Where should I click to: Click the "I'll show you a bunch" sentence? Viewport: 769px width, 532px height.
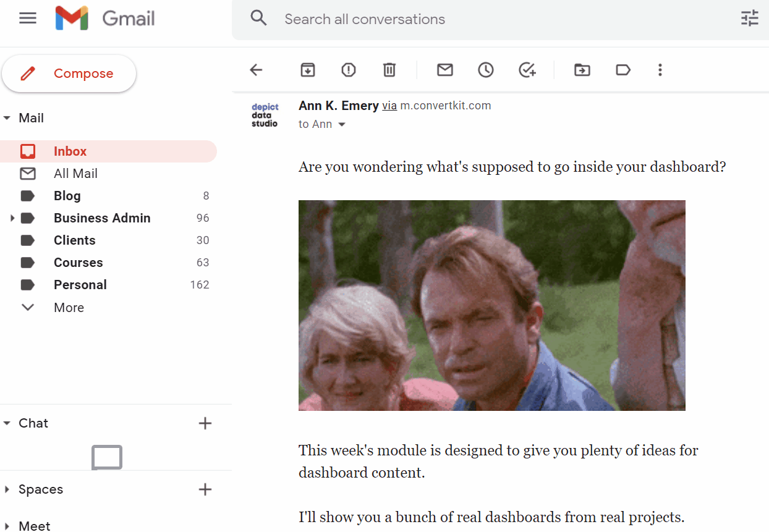491,517
